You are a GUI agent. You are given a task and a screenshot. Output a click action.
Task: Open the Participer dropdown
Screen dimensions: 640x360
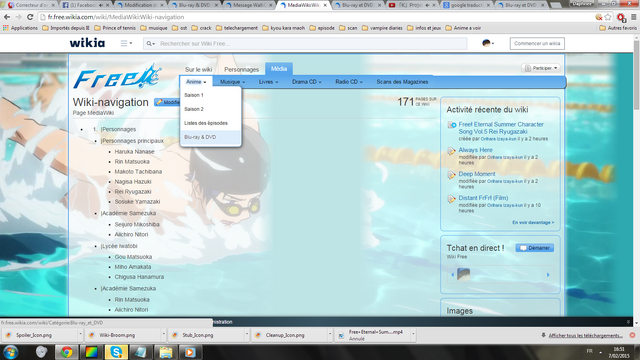pyautogui.click(x=541, y=68)
